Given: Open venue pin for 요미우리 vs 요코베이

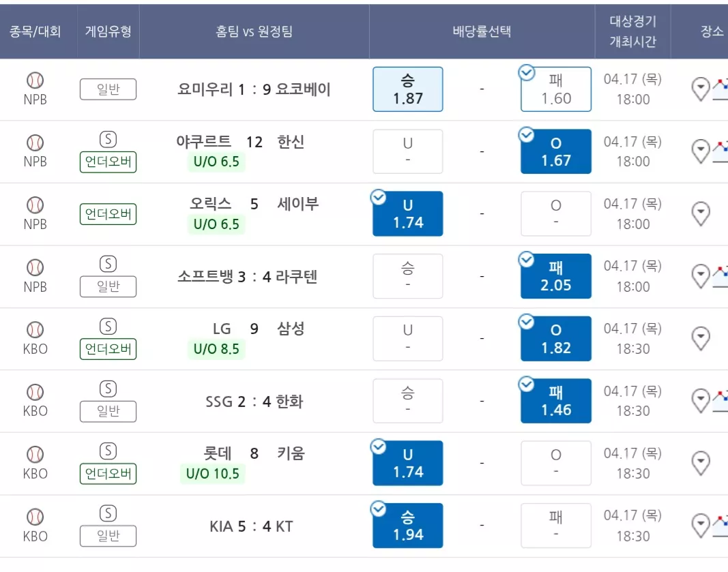Looking at the screenshot, I should coord(701,89).
